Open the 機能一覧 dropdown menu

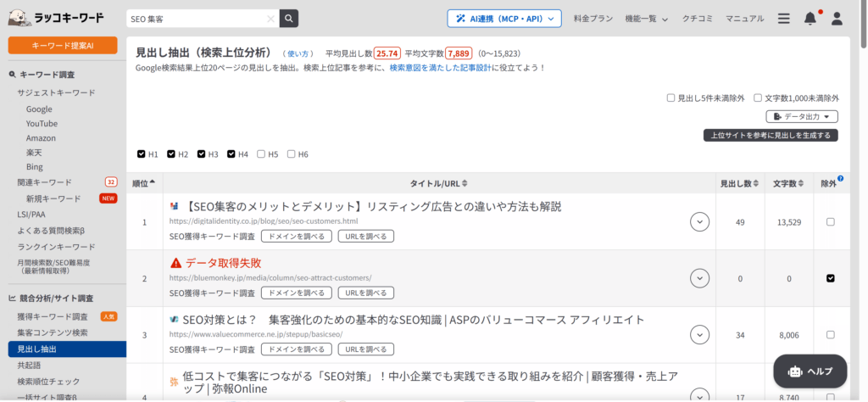(646, 19)
